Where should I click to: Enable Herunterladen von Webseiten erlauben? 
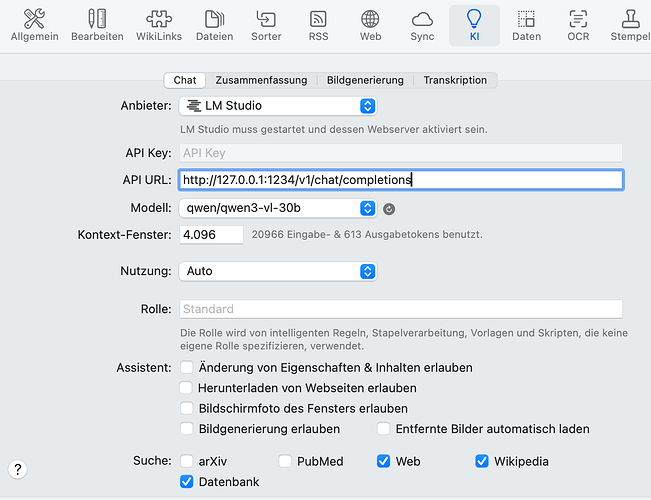187,388
